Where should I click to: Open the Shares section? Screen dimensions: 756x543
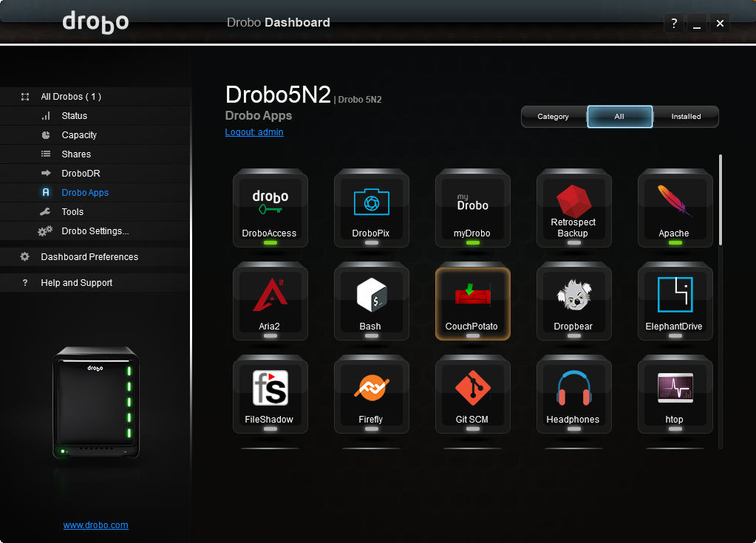tap(95, 154)
